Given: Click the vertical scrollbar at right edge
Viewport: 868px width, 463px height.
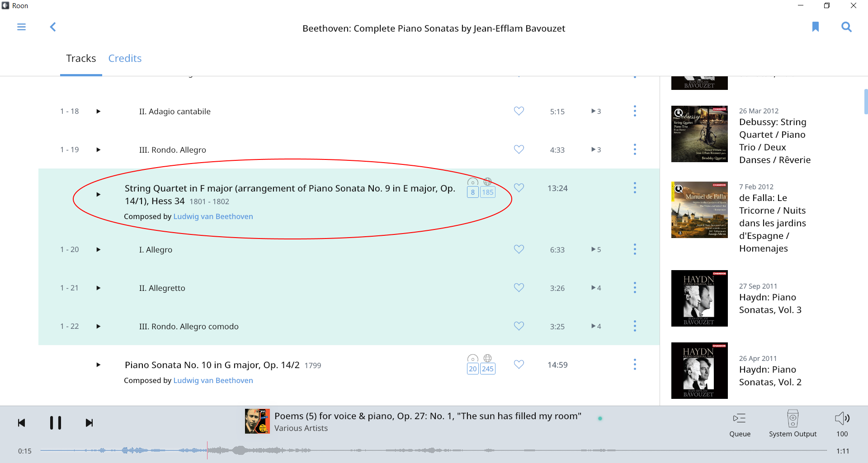Looking at the screenshot, I should coord(866,102).
